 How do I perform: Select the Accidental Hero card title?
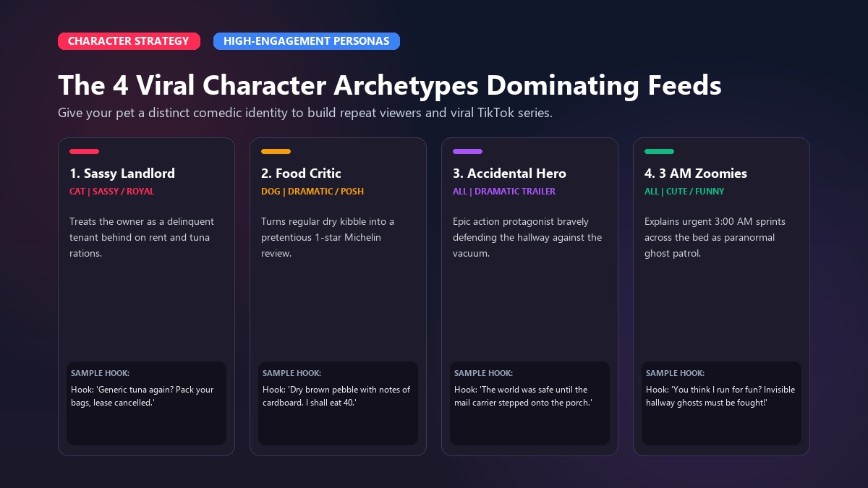point(509,174)
